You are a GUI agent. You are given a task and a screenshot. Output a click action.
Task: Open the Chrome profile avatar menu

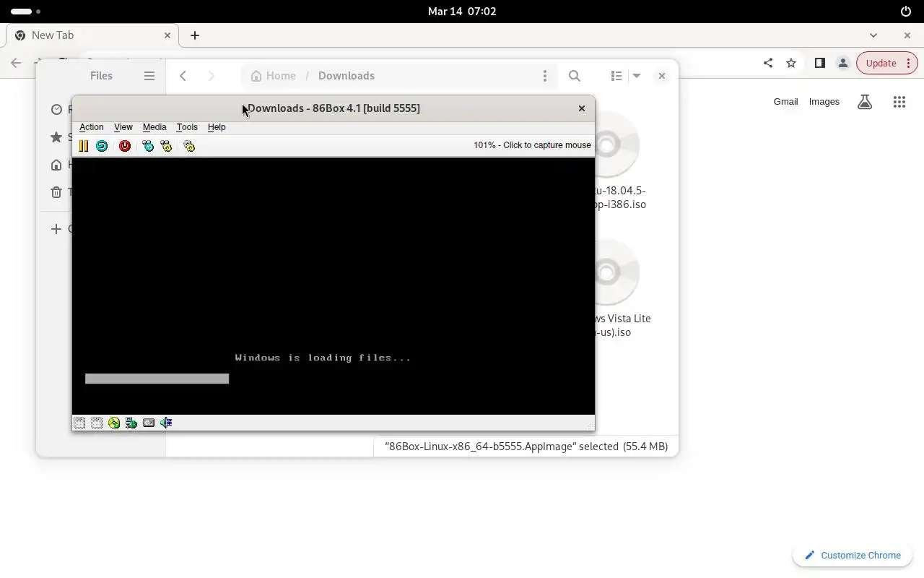(x=842, y=63)
